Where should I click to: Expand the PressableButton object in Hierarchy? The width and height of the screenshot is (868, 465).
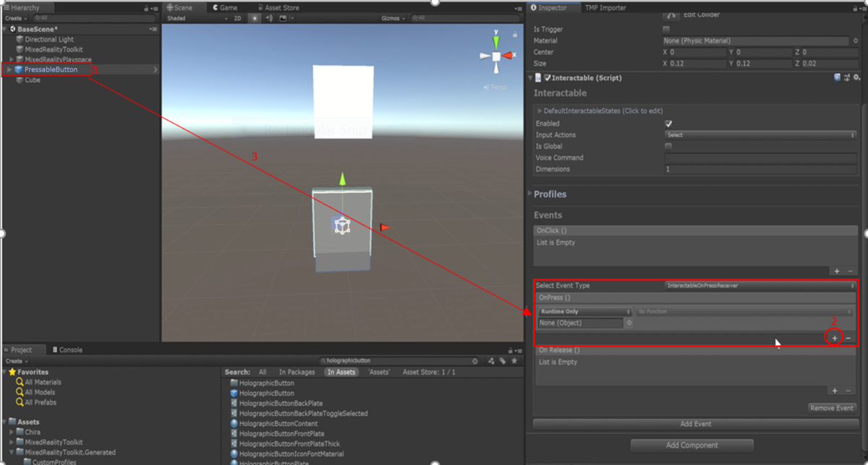pyautogui.click(x=9, y=69)
